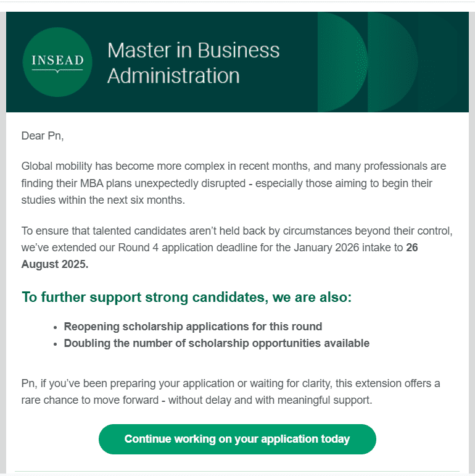Image resolution: width=475 pixels, height=476 pixels.
Task: Click the 'Round 4 application deadline' sentence
Action: (237, 248)
